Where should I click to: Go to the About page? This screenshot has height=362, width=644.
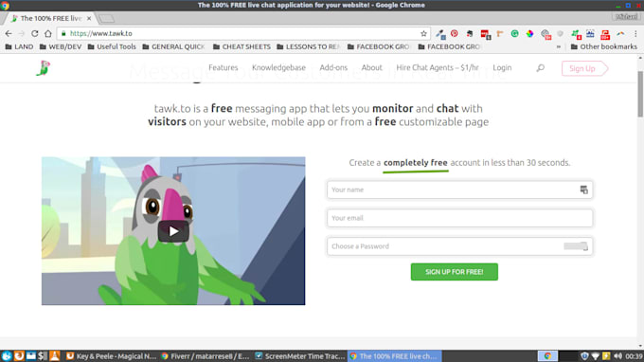(x=371, y=68)
